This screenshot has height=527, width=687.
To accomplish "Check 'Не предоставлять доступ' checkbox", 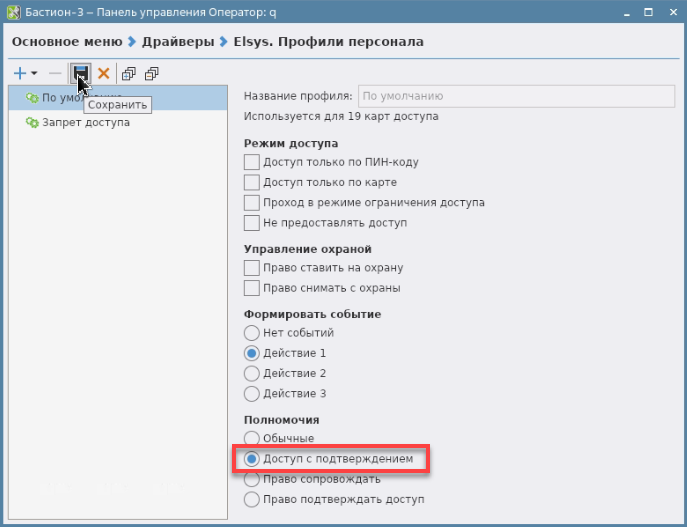I will pos(252,222).
